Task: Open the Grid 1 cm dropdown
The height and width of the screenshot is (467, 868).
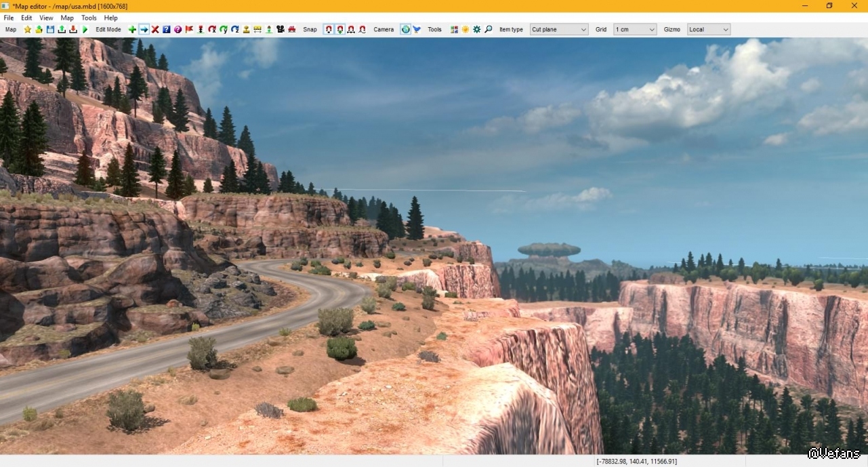Action: click(x=635, y=30)
